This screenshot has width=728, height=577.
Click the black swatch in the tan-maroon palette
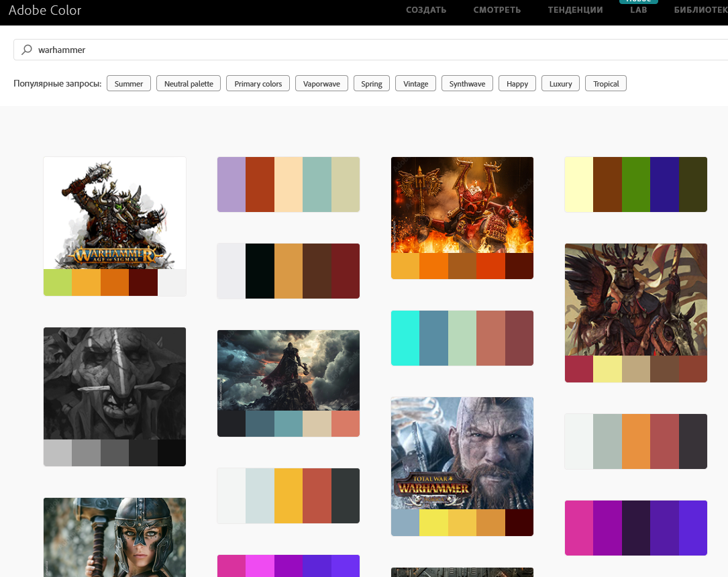[260, 271]
